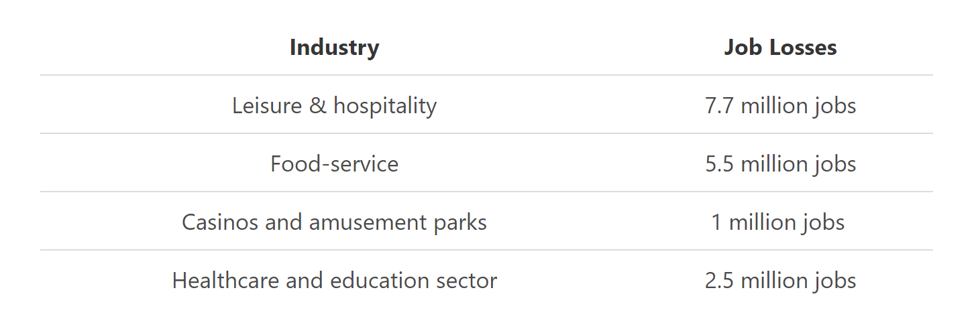Select the 1 million jobs cell

[x=777, y=222]
